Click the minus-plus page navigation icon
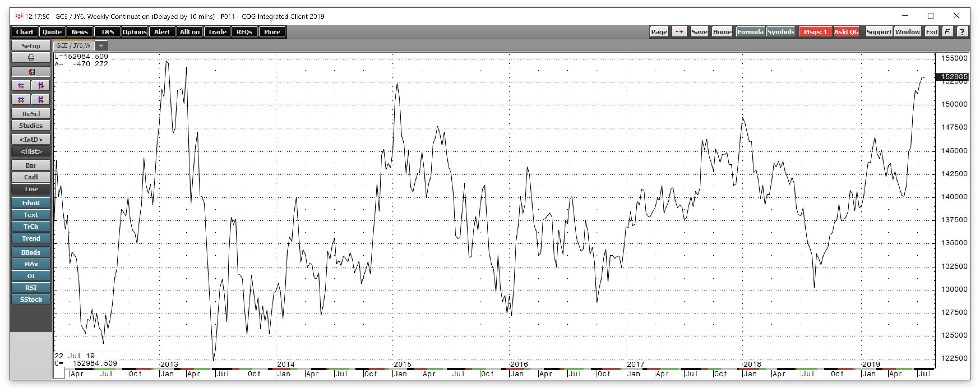This screenshot has height=392, width=980. coord(679,32)
